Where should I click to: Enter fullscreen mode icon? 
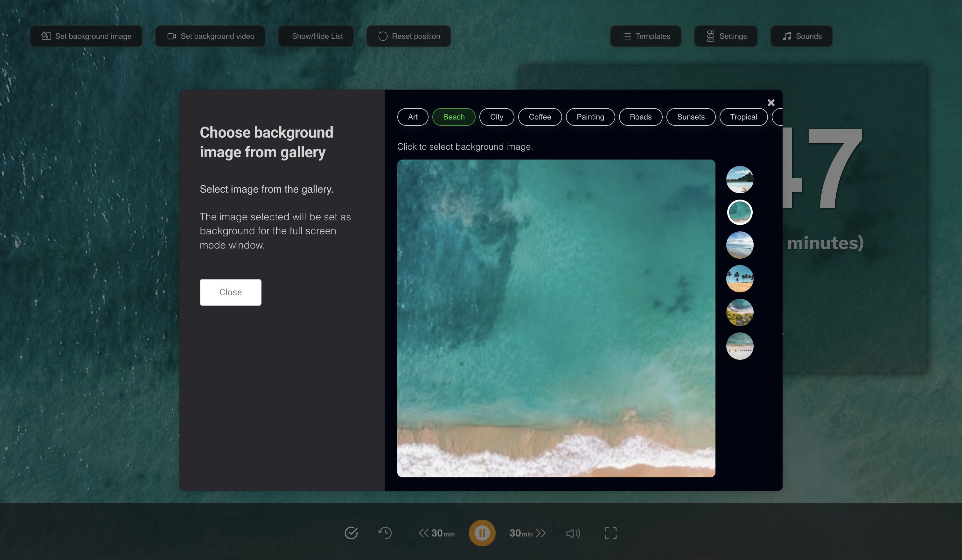pos(610,533)
